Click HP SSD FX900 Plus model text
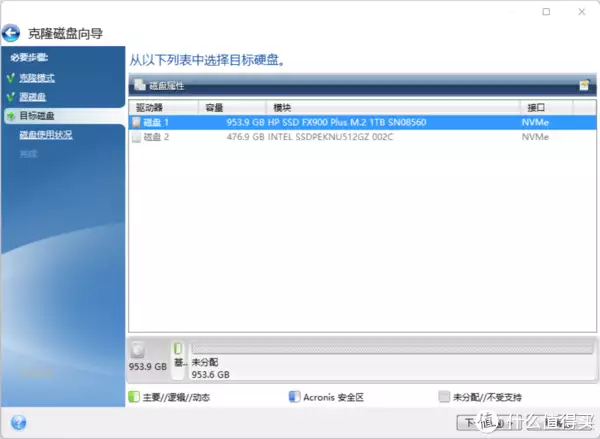Viewport: 600px width, 439px height. 347,122
